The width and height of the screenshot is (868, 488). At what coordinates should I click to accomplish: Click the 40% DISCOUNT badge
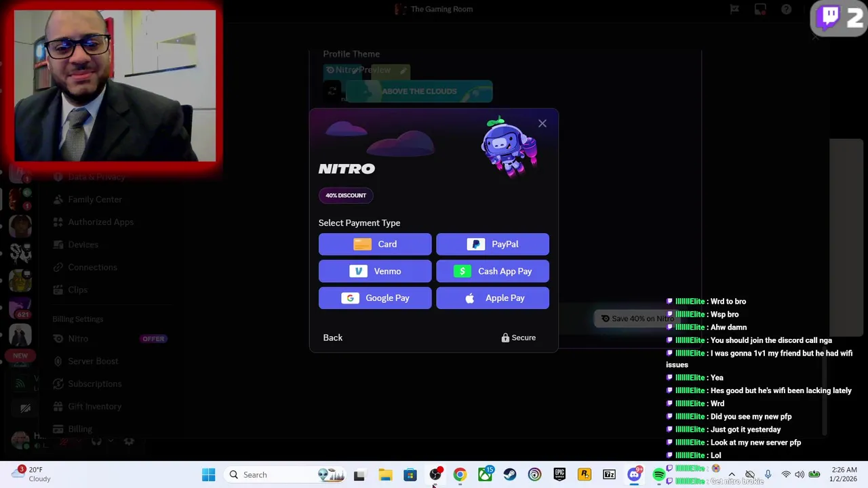click(x=346, y=195)
